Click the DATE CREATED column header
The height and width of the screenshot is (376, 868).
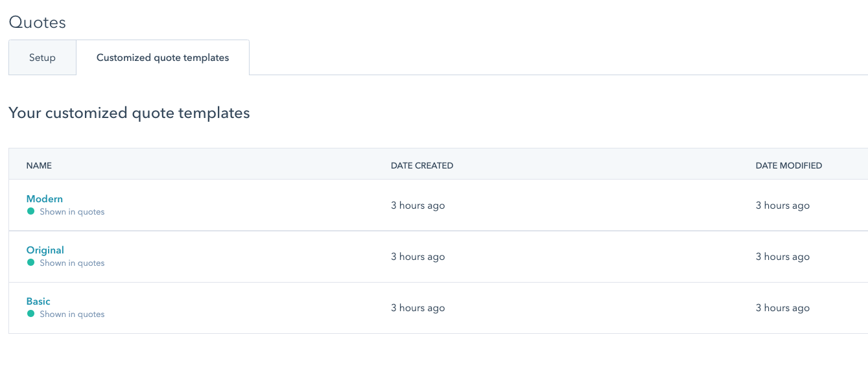tap(422, 165)
